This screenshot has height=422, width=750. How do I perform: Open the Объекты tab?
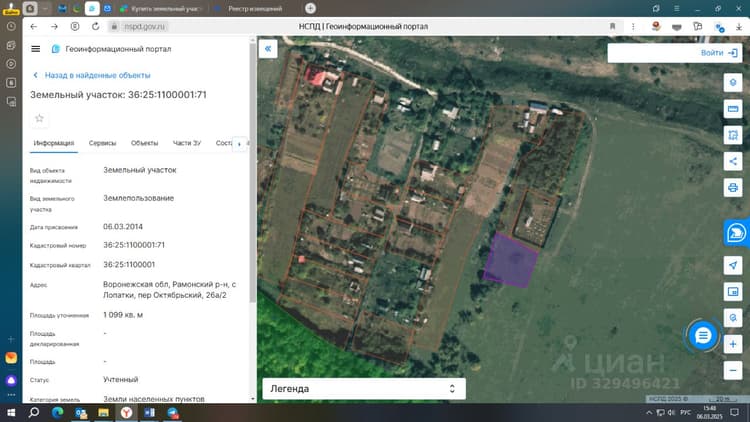[x=144, y=143]
